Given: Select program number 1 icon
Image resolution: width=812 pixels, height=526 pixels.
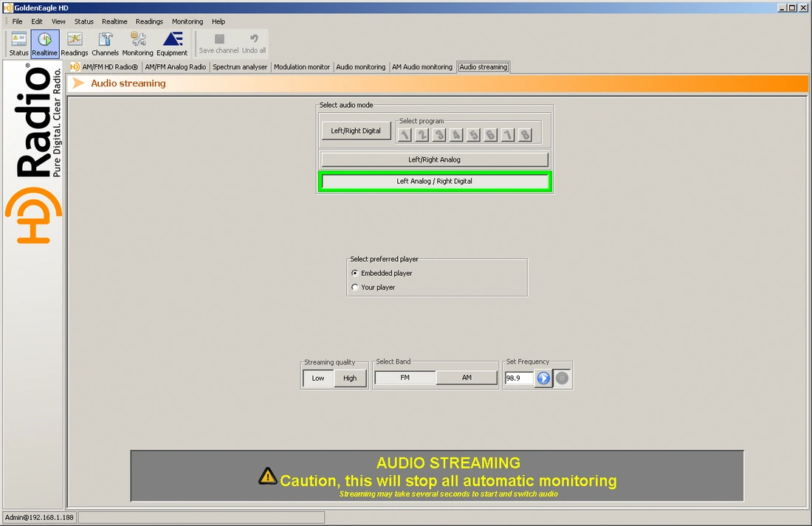Looking at the screenshot, I should [405, 134].
